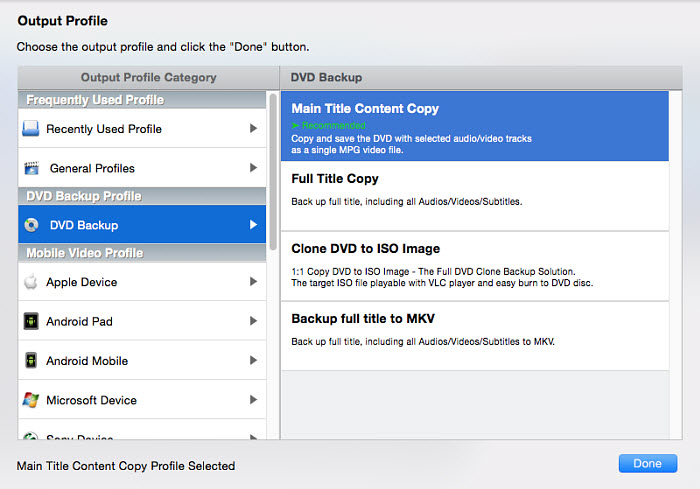Click the DVD Backup disc icon
The image size is (700, 489).
pyautogui.click(x=31, y=225)
